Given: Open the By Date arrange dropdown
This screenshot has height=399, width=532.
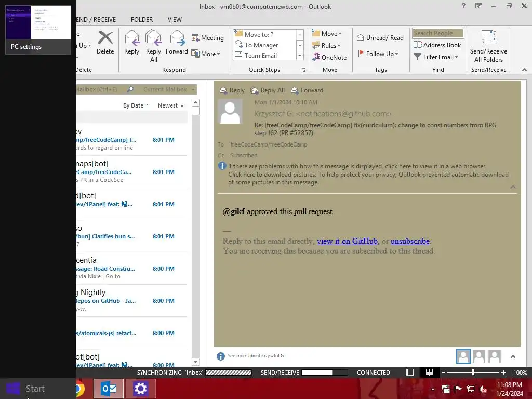Looking at the screenshot, I should (136, 105).
